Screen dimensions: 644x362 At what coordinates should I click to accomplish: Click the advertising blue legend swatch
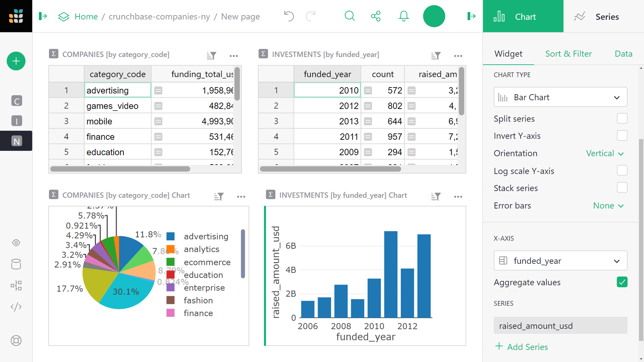tap(171, 236)
